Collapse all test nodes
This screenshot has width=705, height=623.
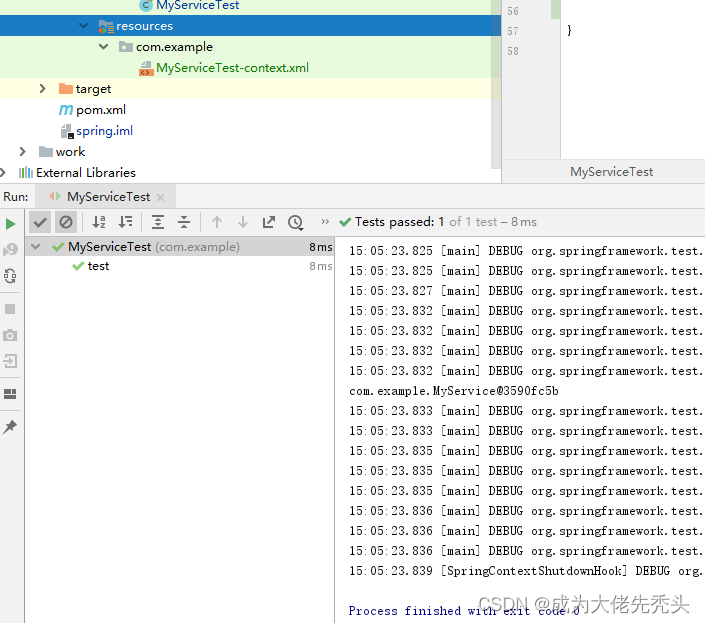[184, 222]
